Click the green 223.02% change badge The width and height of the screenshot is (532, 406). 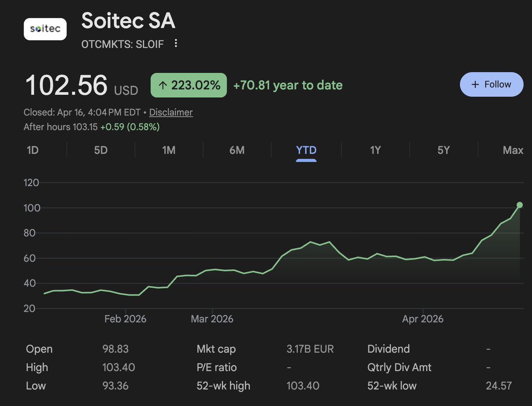189,85
